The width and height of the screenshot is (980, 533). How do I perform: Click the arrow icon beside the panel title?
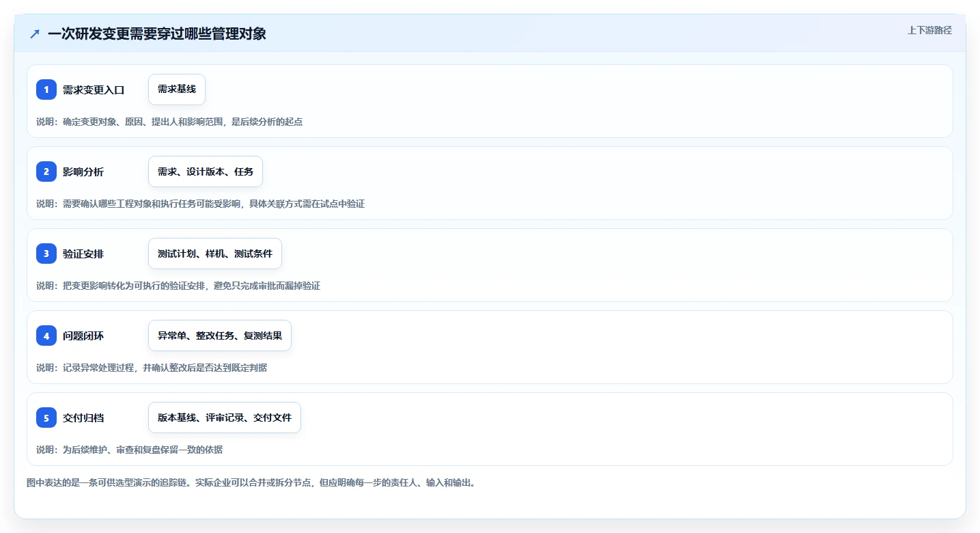pyautogui.click(x=34, y=33)
